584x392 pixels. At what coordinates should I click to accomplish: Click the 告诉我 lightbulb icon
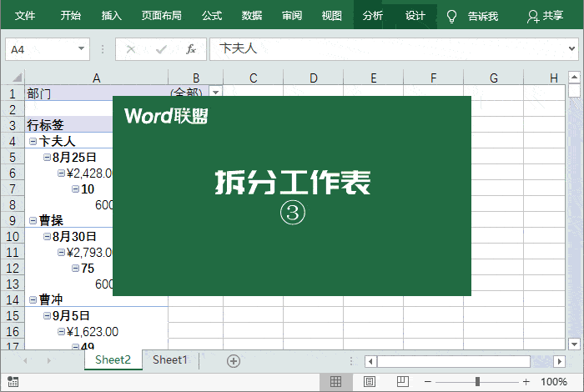point(451,17)
